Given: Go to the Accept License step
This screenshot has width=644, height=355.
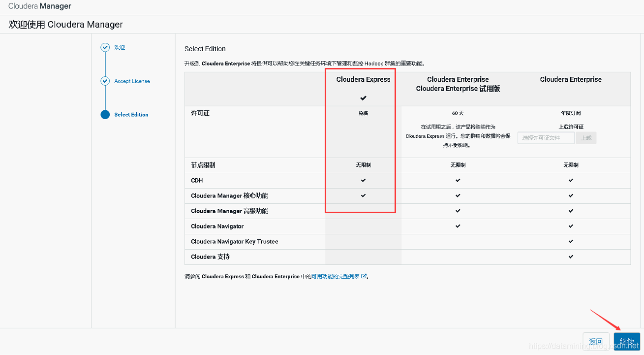Looking at the screenshot, I should pyautogui.click(x=132, y=81).
